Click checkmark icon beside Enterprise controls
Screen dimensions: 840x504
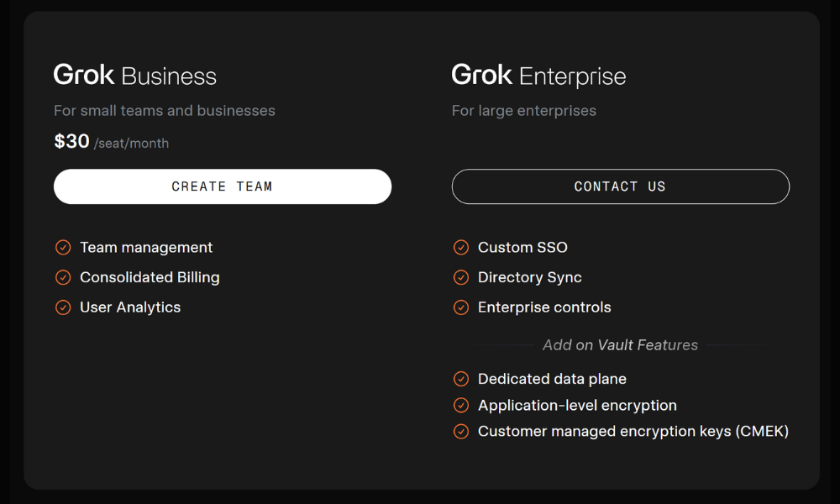[x=460, y=307]
